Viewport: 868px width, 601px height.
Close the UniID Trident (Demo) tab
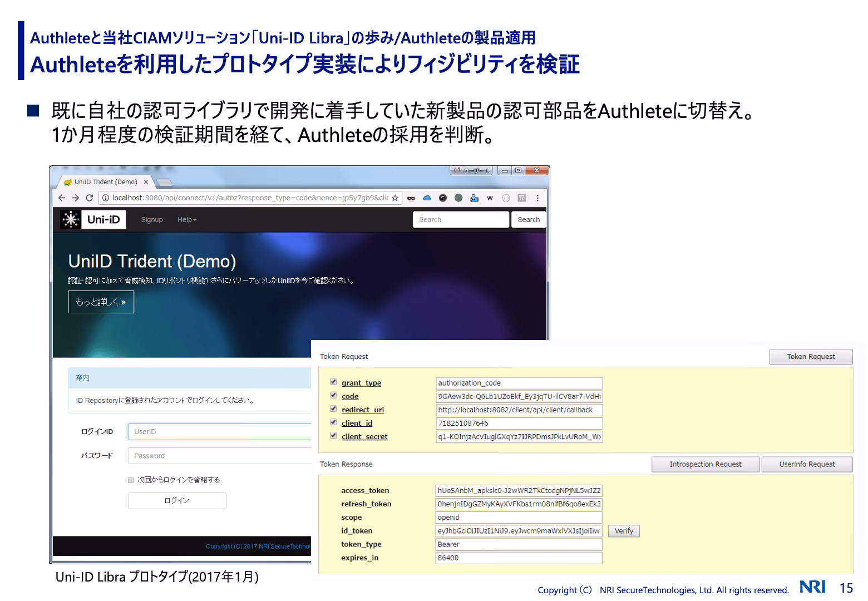click(146, 182)
